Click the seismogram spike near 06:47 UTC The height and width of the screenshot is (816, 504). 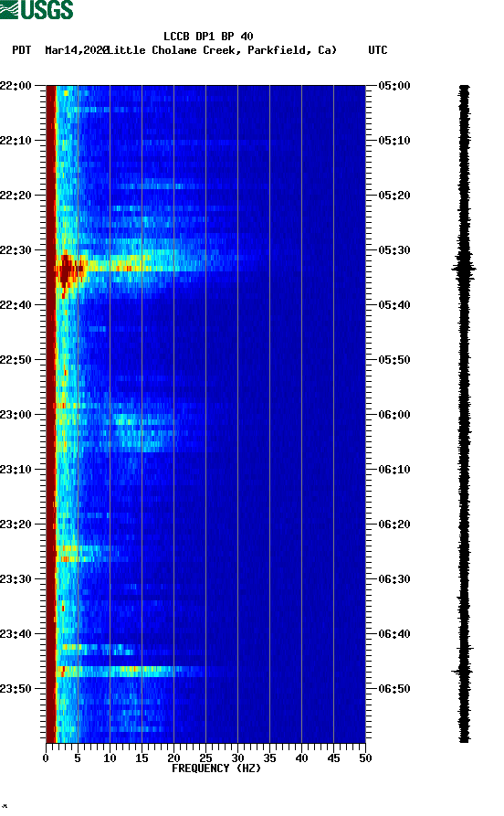(x=462, y=672)
